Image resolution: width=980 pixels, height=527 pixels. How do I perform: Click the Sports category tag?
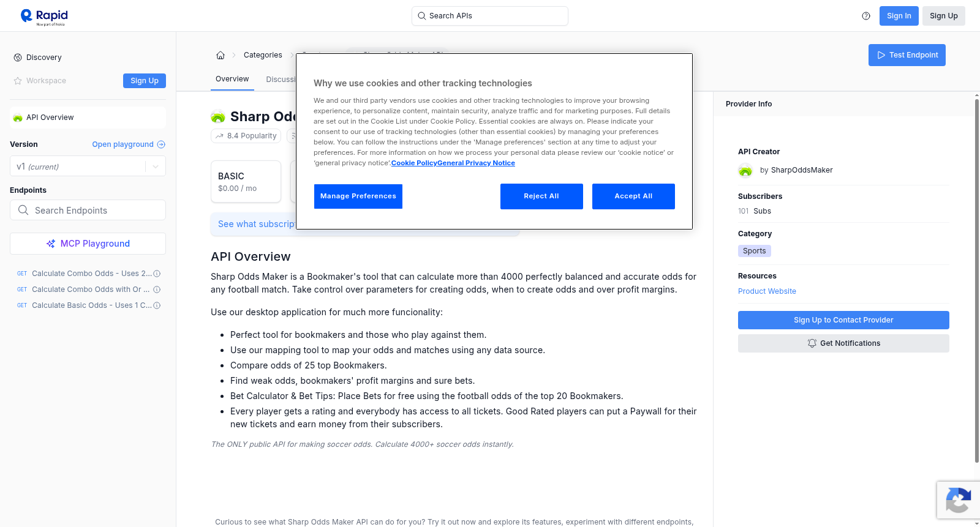(x=755, y=251)
